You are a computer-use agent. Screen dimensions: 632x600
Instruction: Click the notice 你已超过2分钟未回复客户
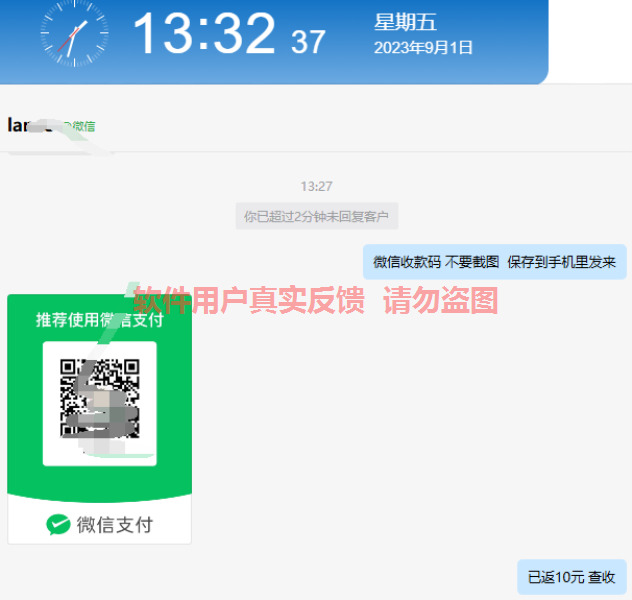(317, 216)
